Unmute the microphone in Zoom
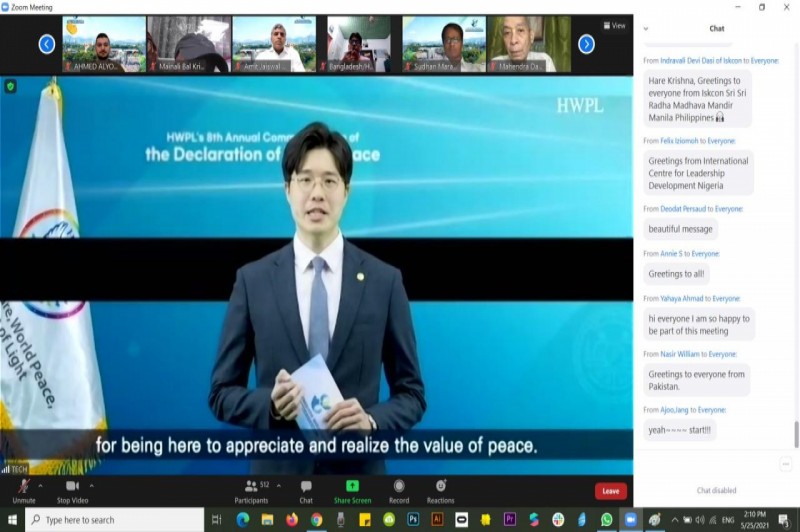This screenshot has height=532, width=800. pyautogui.click(x=23, y=488)
